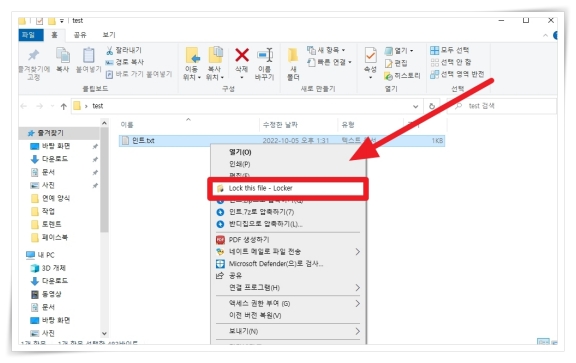Viewport: 576px width, 363px height.
Task: Open the 복사 위치 (Copy to) dropdown
Action: [215, 64]
